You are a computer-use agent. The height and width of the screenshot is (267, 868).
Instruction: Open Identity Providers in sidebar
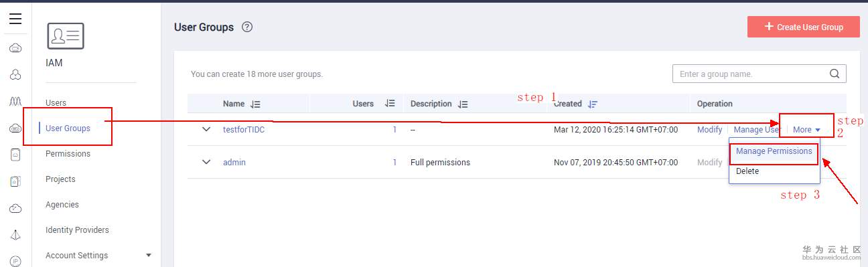coord(77,230)
